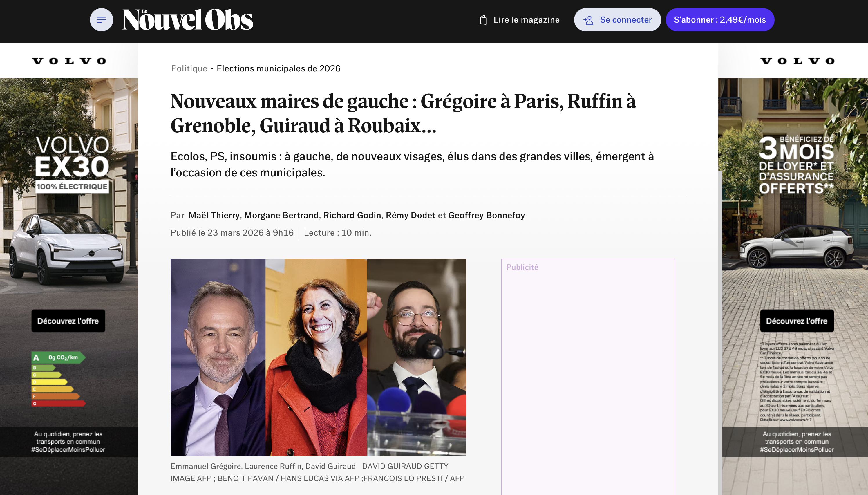Viewport: 868px width, 495px height.
Task: Open author Rémy Dodet's page
Action: pyautogui.click(x=411, y=215)
